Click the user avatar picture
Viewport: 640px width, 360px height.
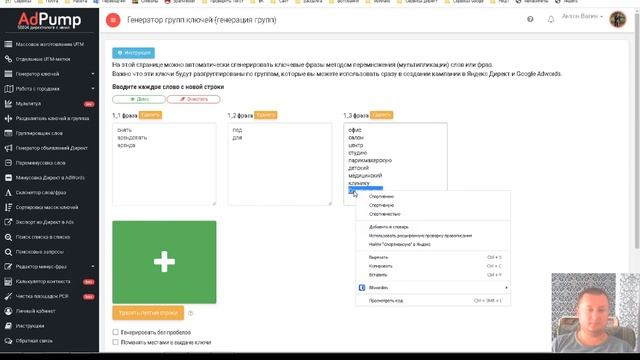coord(618,19)
